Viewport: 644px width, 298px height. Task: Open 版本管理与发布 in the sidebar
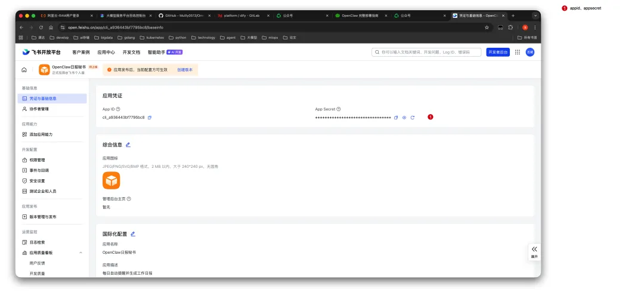[x=52, y=217]
